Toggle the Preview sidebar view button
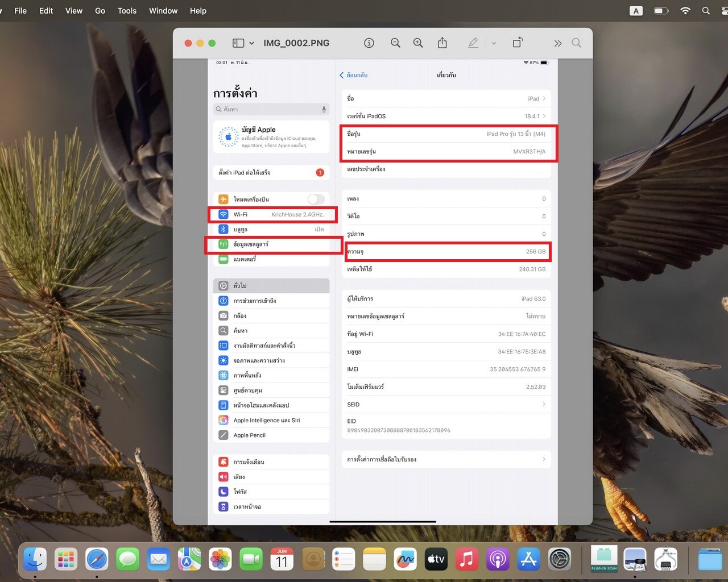Screen dimensions: 728x582 tap(238, 43)
